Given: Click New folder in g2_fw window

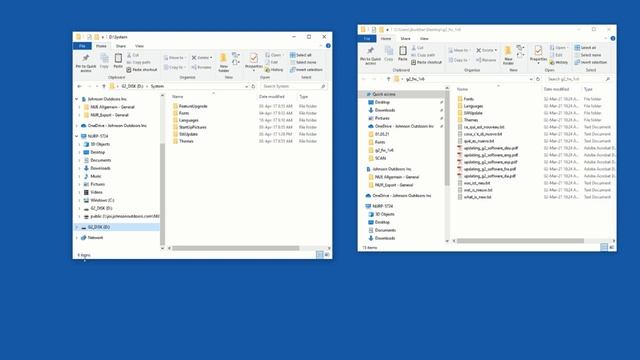Looking at the screenshot, I should pyautogui.click(x=508, y=56).
